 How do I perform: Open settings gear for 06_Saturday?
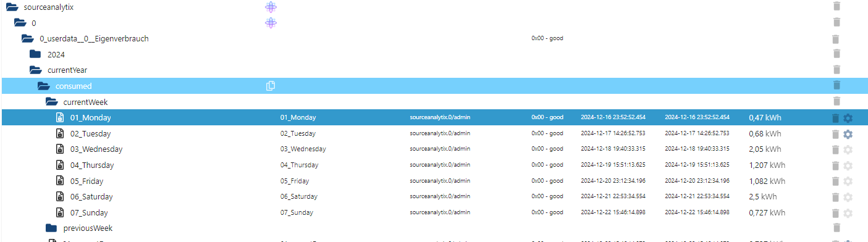pos(848,197)
